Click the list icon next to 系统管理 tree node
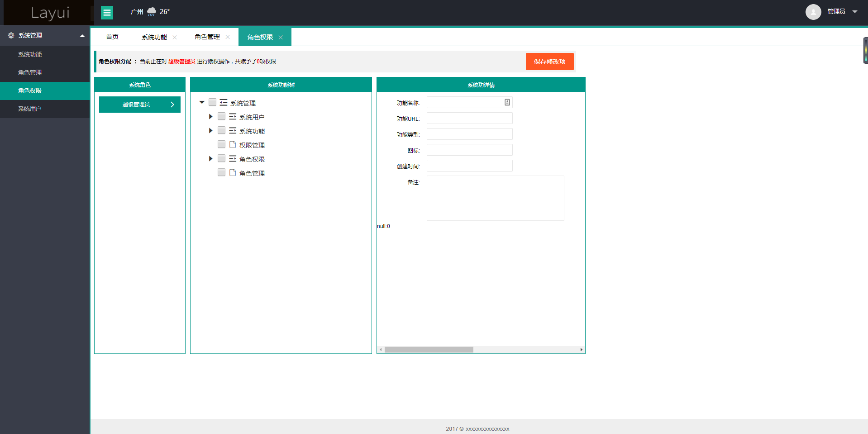The height and width of the screenshot is (434, 868). (224, 103)
